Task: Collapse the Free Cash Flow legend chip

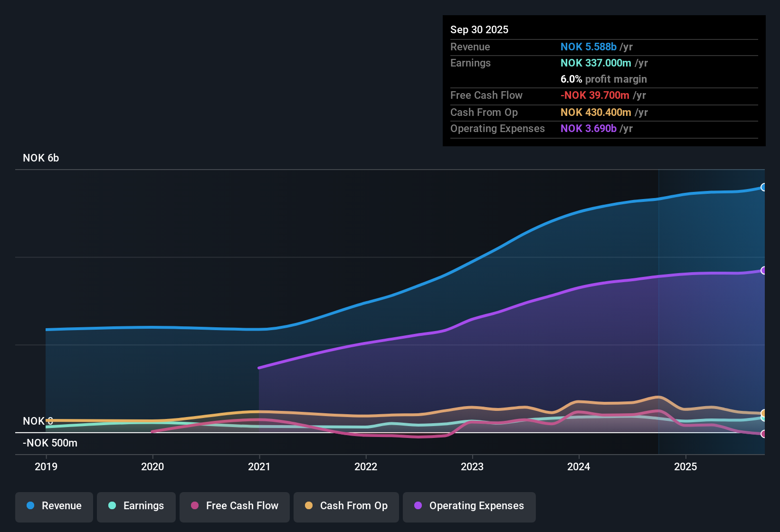Action: (x=234, y=506)
